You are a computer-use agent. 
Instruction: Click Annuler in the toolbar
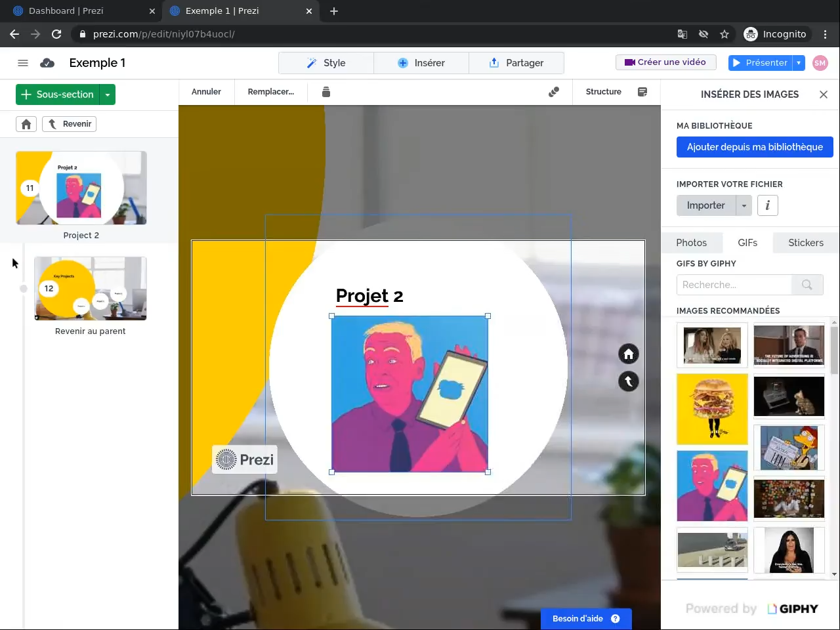206,92
